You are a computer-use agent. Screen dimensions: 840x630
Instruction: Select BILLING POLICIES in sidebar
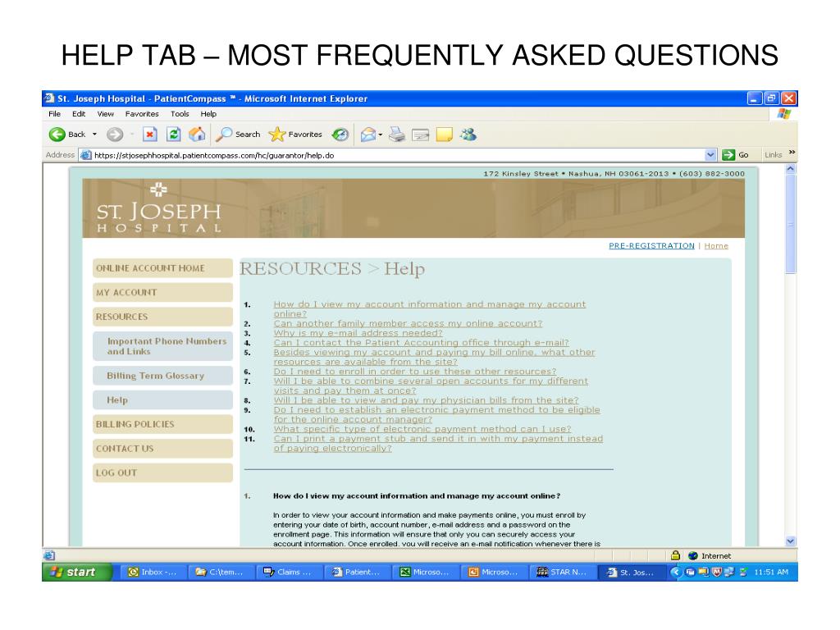click(163, 424)
